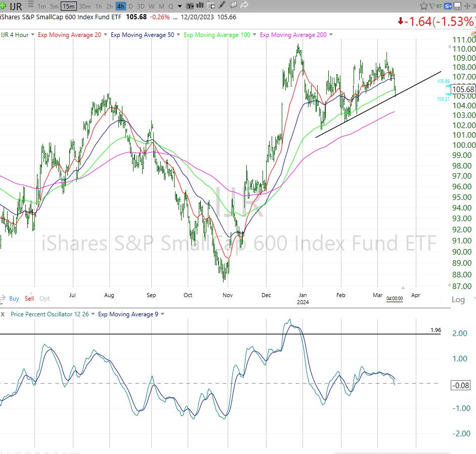This screenshot has width=476, height=454.
Task: Click the Jan 2024 date axis label
Action: coord(302,299)
